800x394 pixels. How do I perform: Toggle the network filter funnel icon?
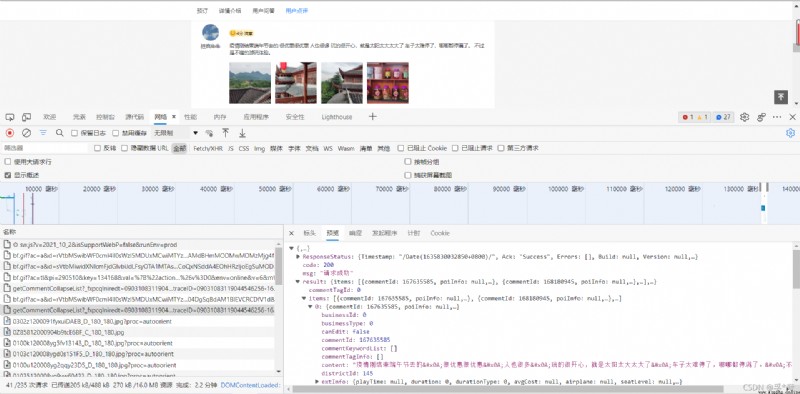[x=43, y=133]
